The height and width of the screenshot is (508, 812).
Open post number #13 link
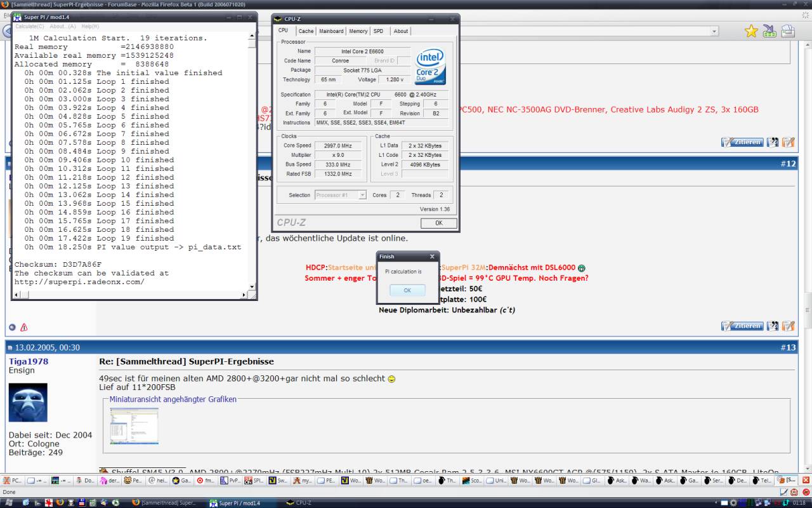point(788,347)
